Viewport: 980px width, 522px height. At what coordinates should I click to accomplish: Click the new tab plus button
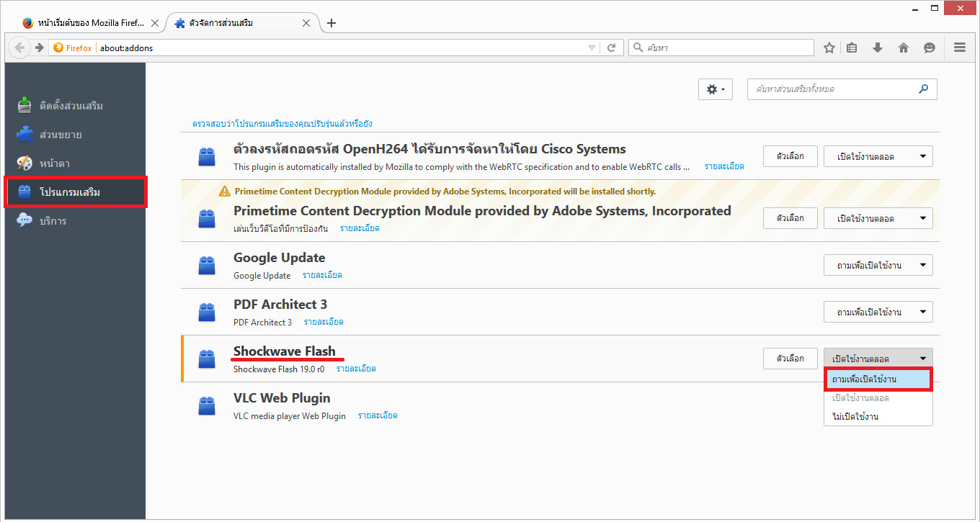coord(331,23)
